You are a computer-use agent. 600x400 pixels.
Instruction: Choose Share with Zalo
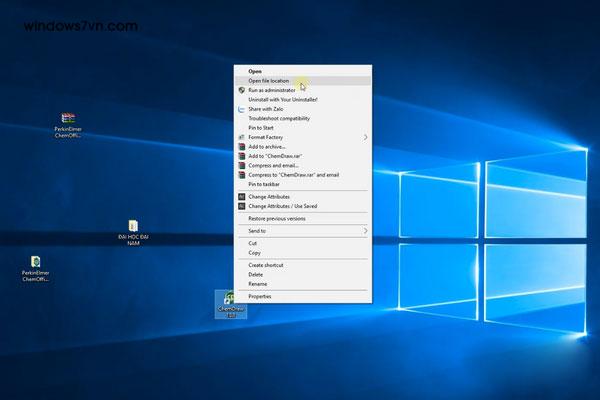268,108
